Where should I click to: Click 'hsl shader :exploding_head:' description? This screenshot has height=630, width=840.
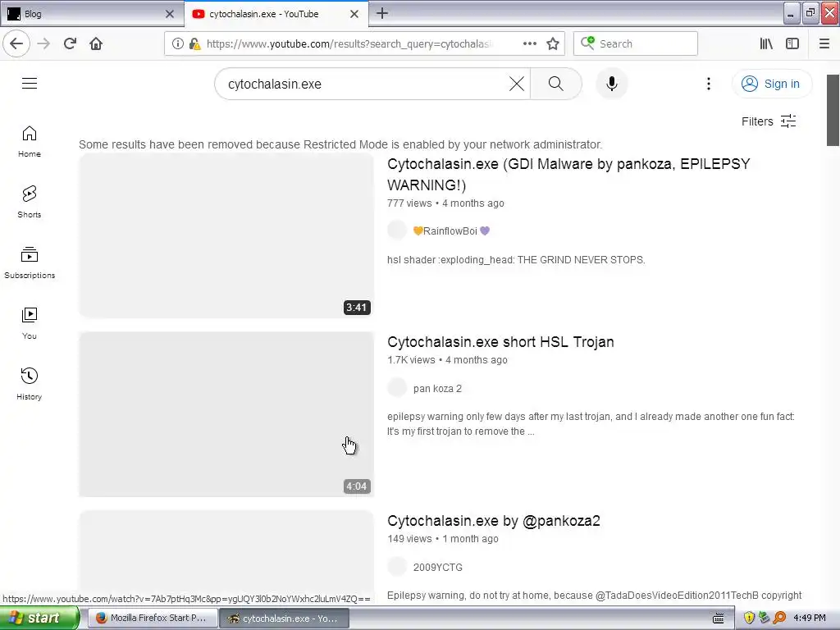coord(516,260)
